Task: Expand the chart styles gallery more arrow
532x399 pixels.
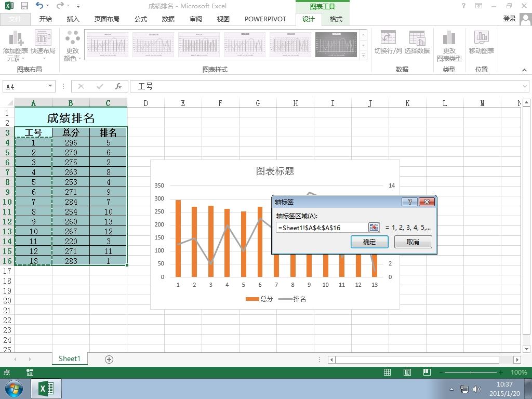Action: pyautogui.click(x=363, y=55)
